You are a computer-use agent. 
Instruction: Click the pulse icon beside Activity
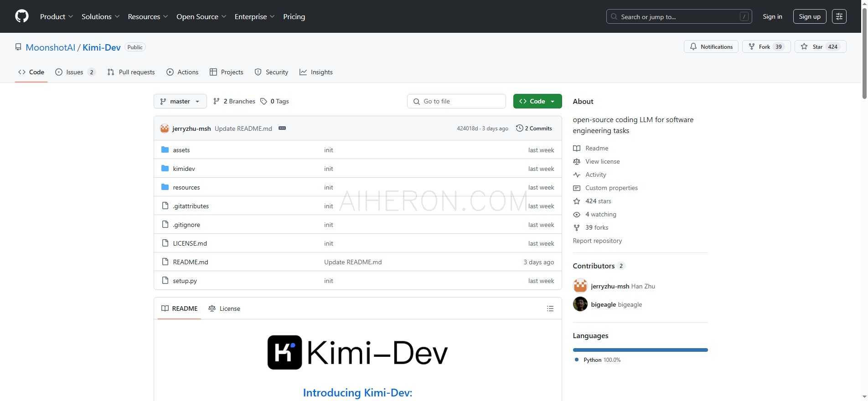tap(577, 175)
